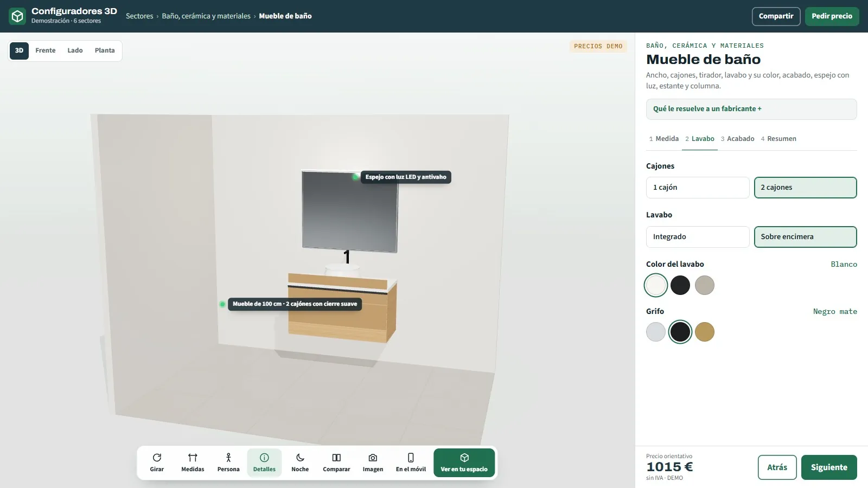Open the Comparar compare view
The width and height of the screenshot is (868, 488).
pyautogui.click(x=336, y=463)
